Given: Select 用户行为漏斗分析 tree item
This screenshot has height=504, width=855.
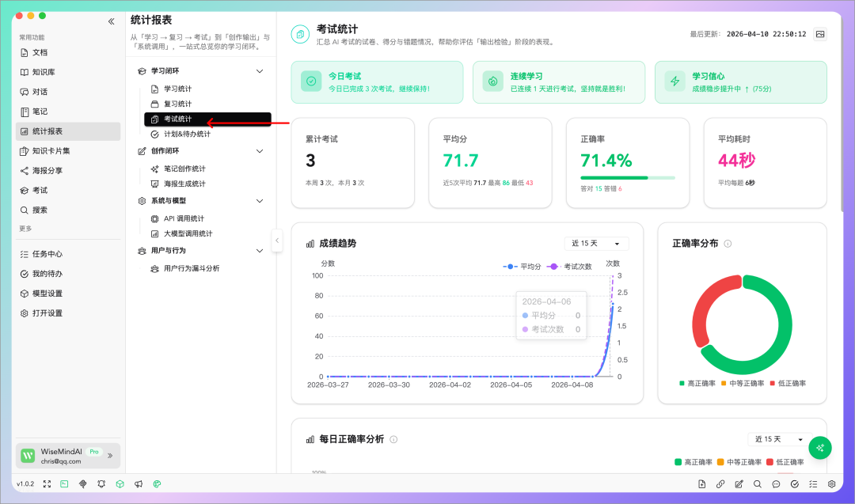Looking at the screenshot, I should (x=207, y=268).
